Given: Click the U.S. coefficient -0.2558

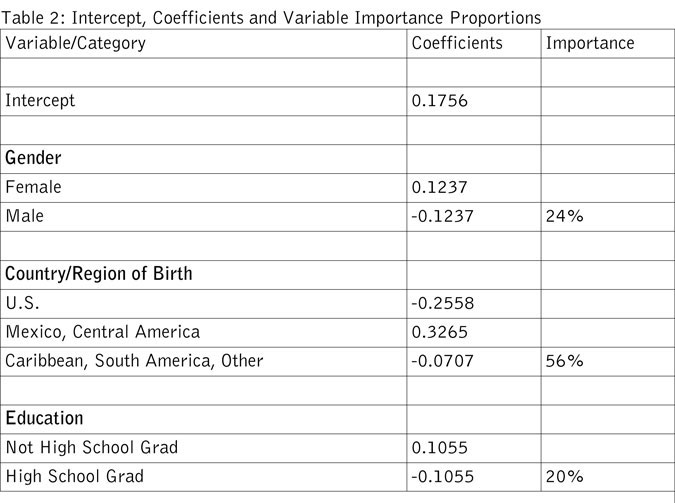Looking at the screenshot, I should tap(441, 303).
